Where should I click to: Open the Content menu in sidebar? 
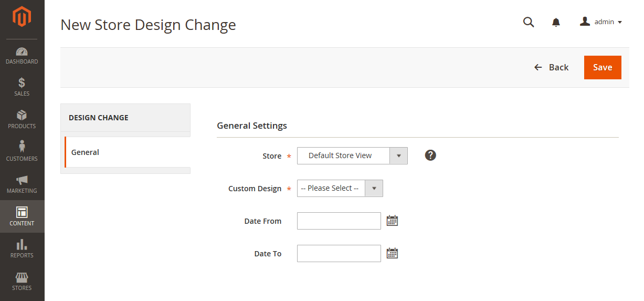22,216
